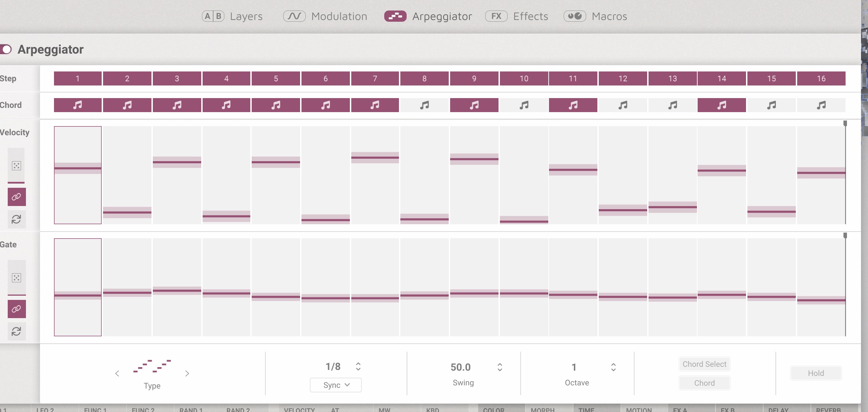
Task: Click the link icon in the Gate section
Action: [16, 309]
